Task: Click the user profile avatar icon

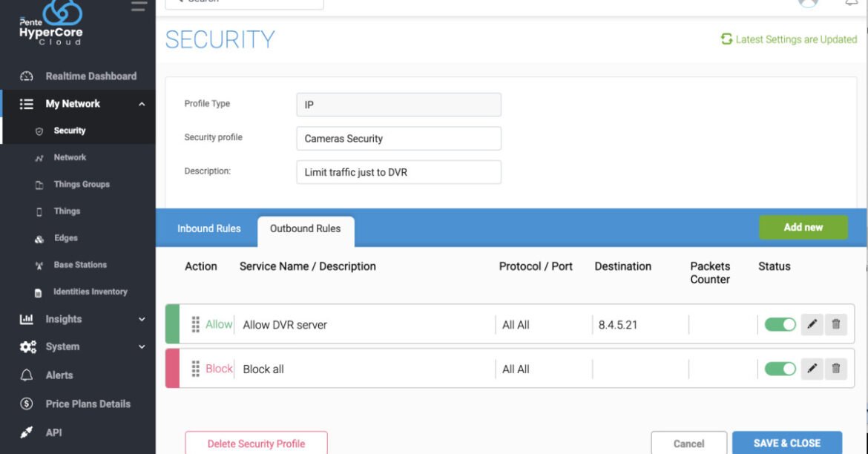Action: click(x=808, y=3)
